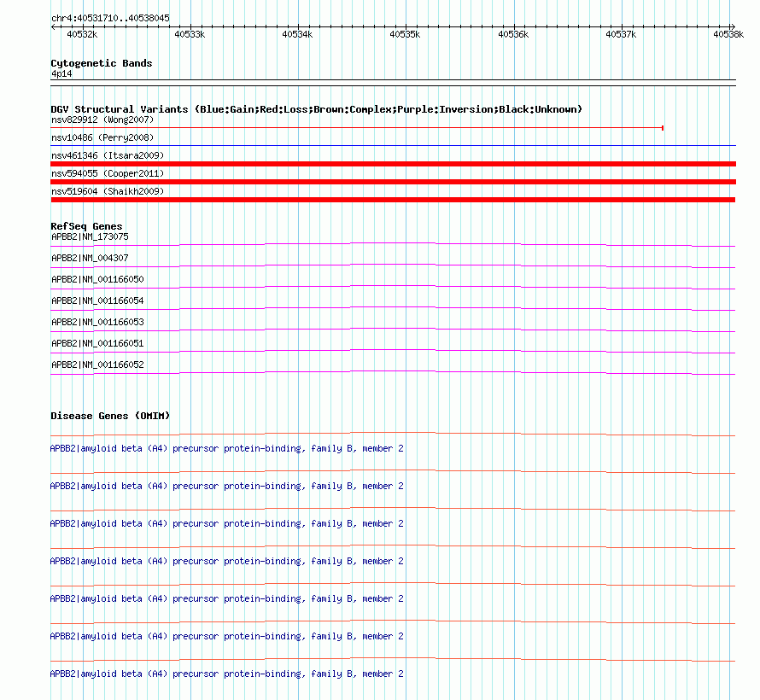760x700 pixels.
Task: Click the chr4:40531710..40538045 coordinate label
Action: (110, 18)
